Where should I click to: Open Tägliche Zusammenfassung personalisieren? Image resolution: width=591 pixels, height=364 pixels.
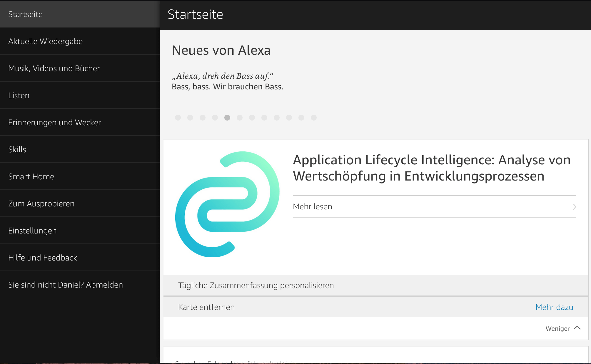[256, 285]
